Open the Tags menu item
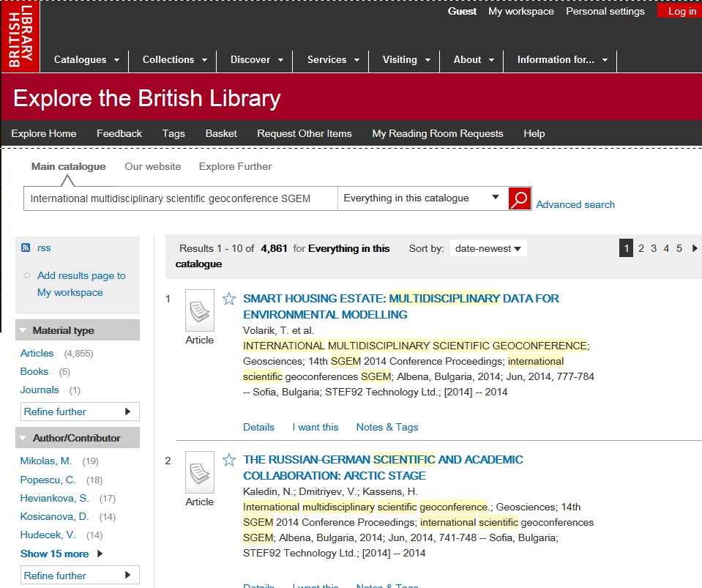 173,133
